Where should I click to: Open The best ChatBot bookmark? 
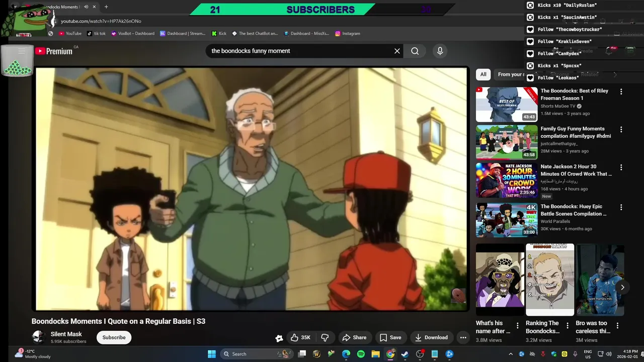[255, 34]
